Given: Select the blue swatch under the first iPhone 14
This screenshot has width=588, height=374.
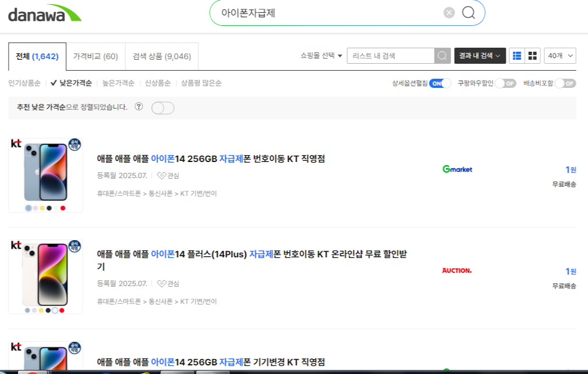Looking at the screenshot, I should (x=29, y=208).
